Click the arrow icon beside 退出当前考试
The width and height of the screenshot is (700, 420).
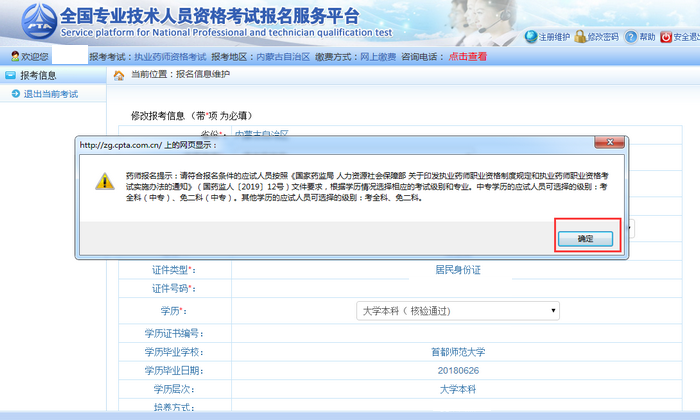[15, 94]
